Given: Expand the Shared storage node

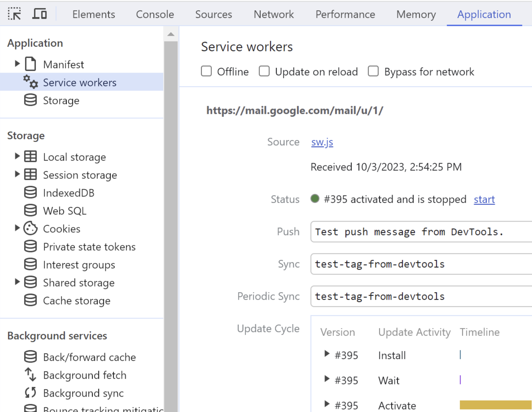Looking at the screenshot, I should 17,282.
